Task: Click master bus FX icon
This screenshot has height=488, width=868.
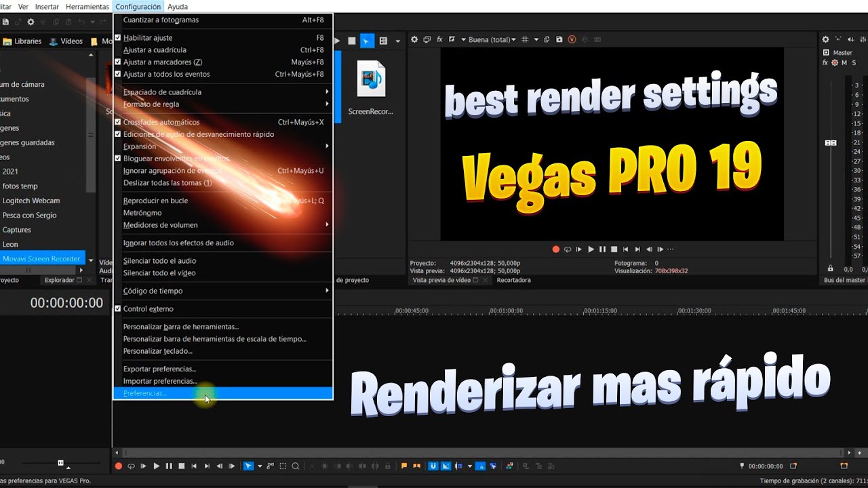Action: point(825,62)
